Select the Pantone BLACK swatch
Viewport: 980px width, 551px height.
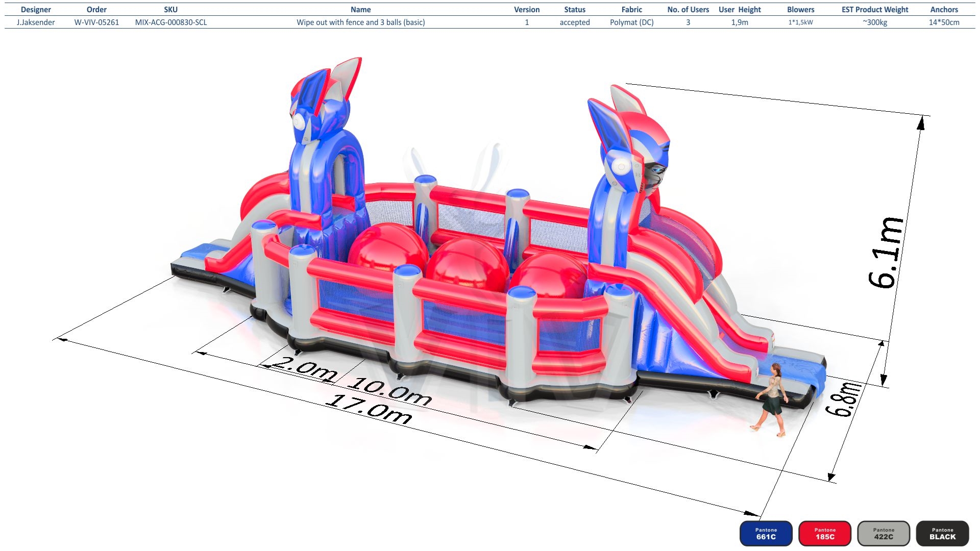(x=943, y=534)
